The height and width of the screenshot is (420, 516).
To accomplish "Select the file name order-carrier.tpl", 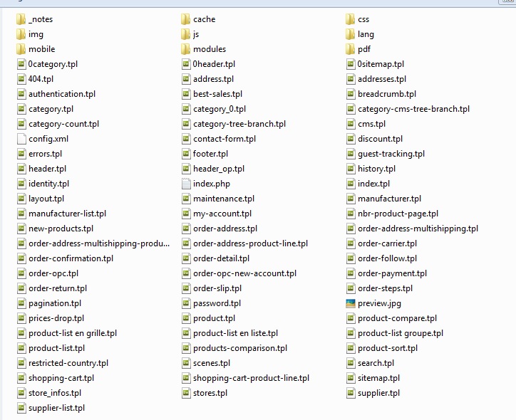I will pos(387,243).
